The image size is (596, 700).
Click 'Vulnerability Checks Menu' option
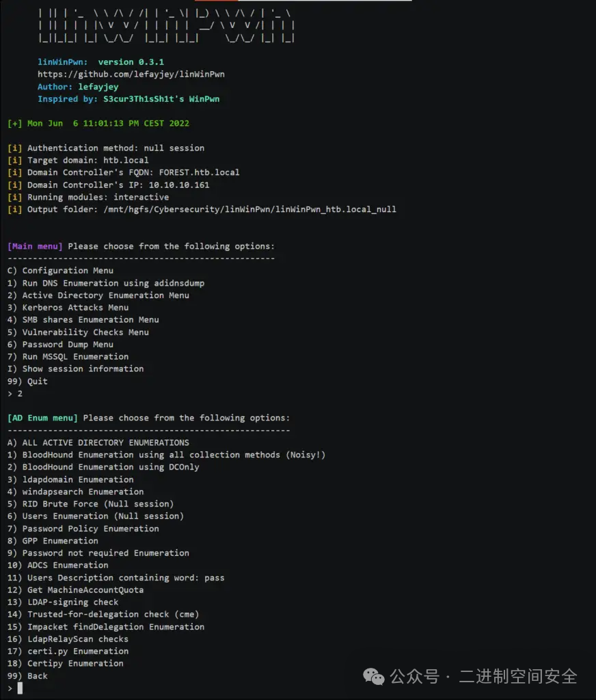(78, 332)
